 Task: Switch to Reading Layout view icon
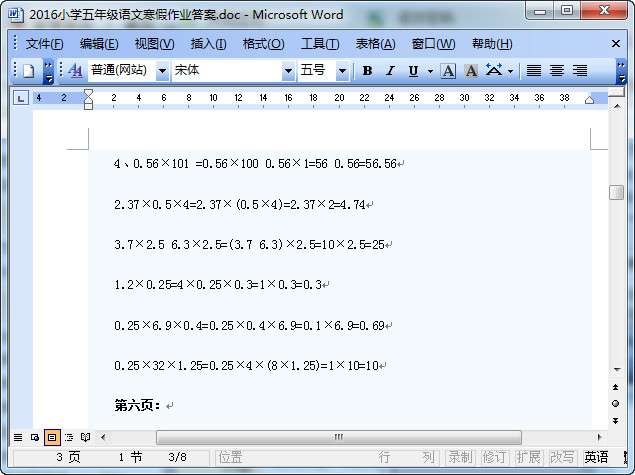click(85, 437)
